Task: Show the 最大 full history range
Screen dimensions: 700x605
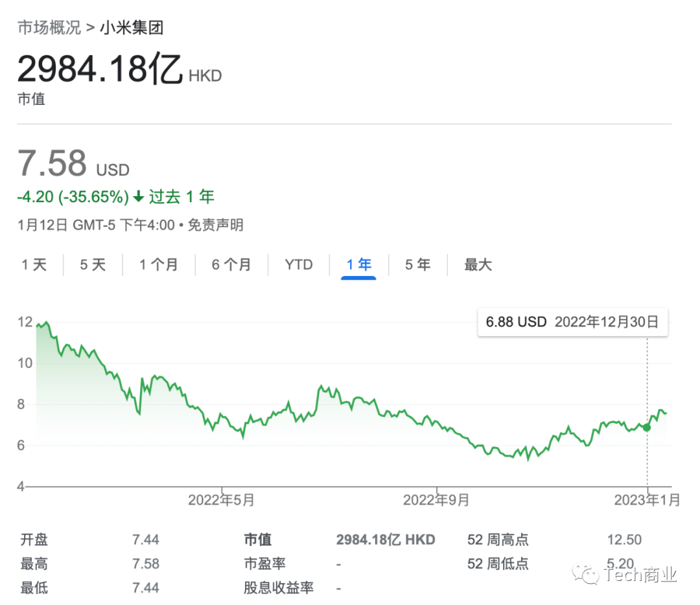Action: (478, 264)
